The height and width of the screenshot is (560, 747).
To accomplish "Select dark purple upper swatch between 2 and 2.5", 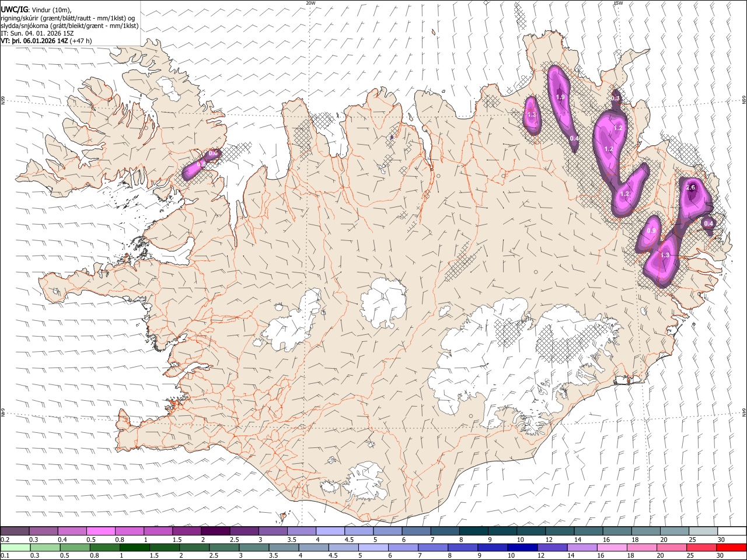I will click(216, 531).
